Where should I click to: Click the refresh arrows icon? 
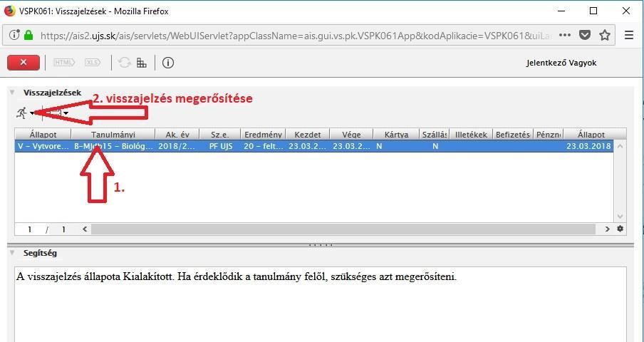[125, 63]
